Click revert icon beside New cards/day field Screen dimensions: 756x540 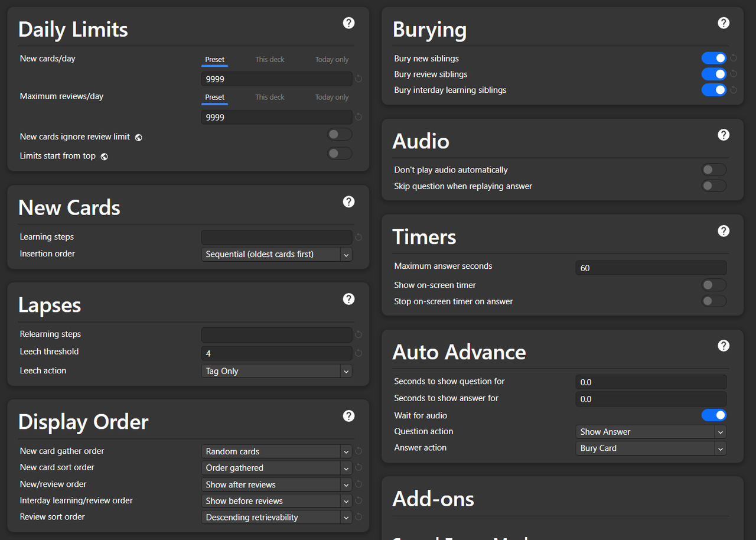point(359,79)
